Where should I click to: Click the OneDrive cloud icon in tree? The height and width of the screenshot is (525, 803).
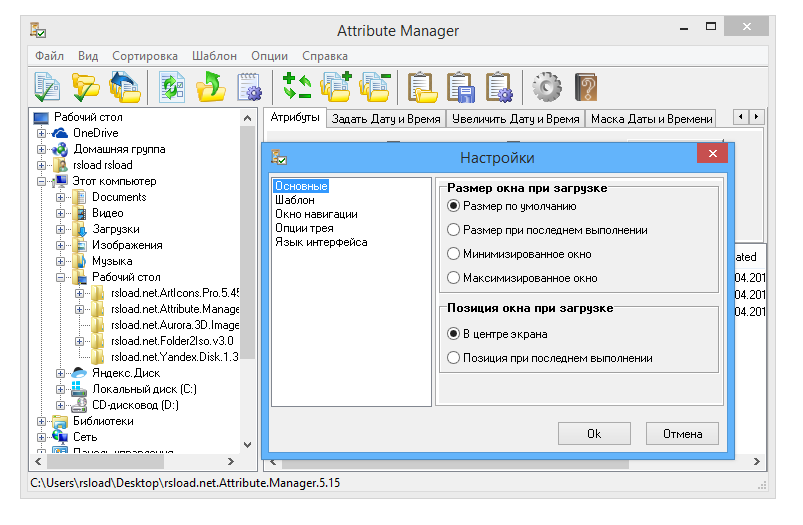(x=60, y=133)
